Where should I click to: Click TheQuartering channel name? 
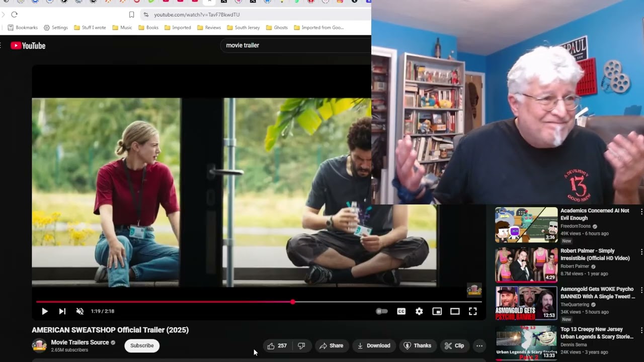[575, 305]
